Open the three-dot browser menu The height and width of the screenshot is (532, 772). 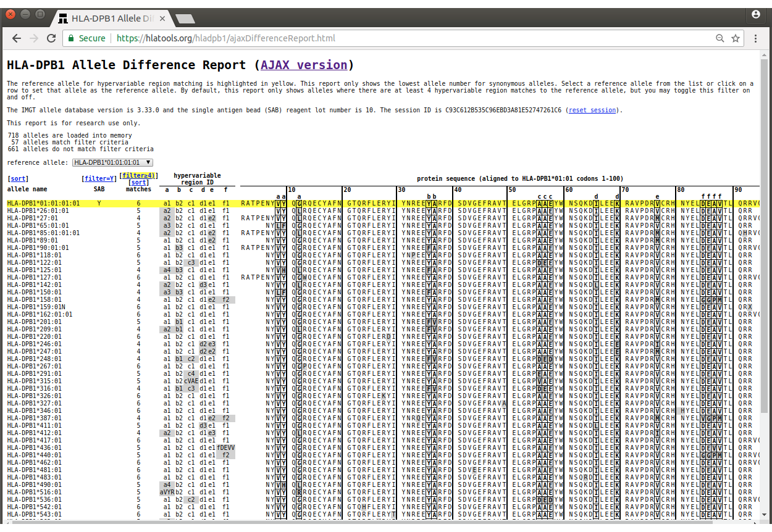(x=755, y=38)
